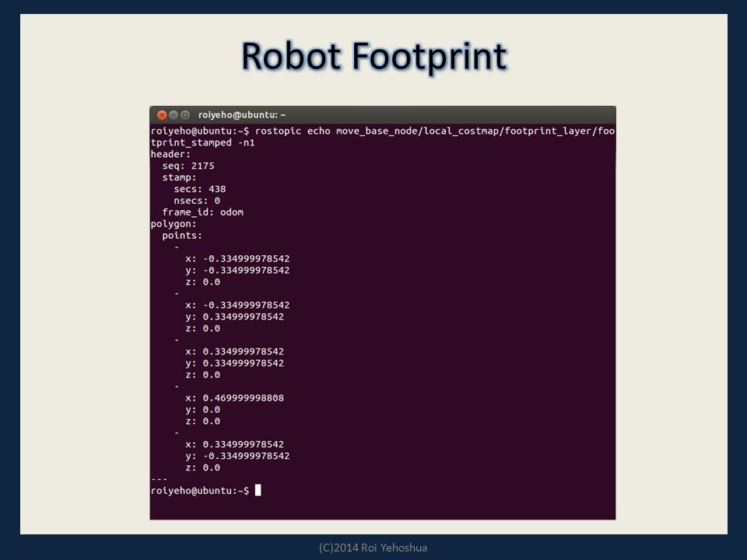Select the 'frame_id: odom' line
The image size is (747, 560).
(202, 212)
